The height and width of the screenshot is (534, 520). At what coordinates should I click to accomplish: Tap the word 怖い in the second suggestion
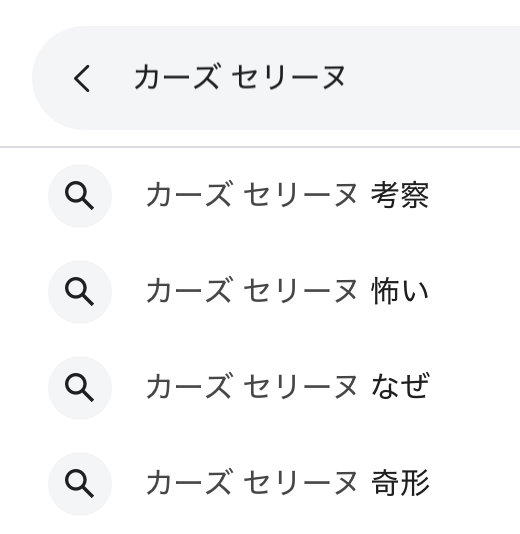pyautogui.click(x=400, y=291)
